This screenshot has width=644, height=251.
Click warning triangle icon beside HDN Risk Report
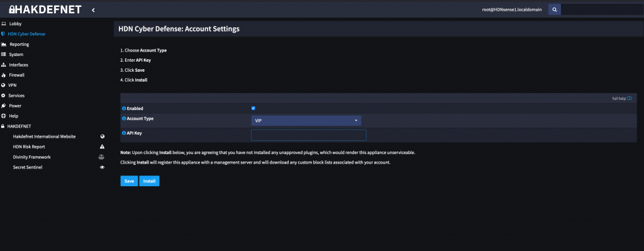pyautogui.click(x=103, y=147)
